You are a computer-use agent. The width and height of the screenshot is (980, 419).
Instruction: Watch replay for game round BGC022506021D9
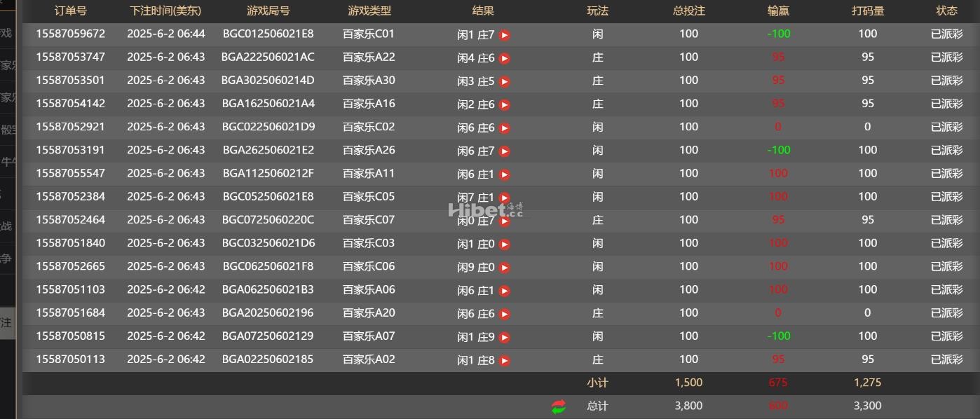tap(504, 128)
